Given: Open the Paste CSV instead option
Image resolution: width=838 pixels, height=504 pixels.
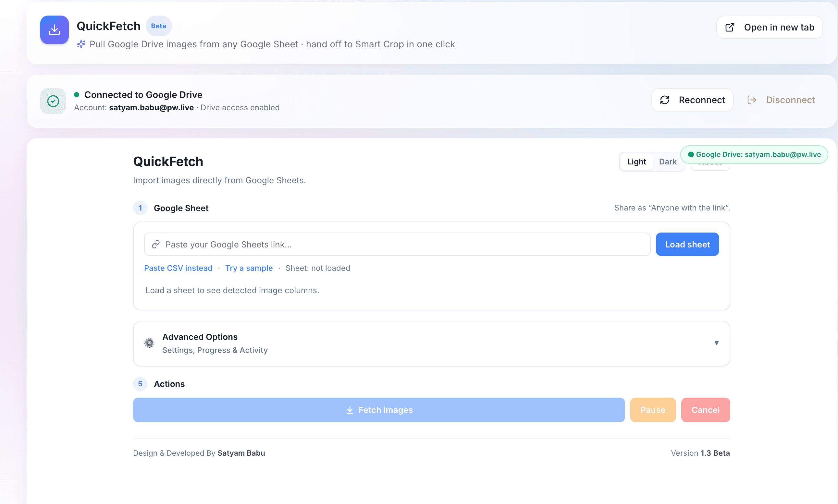Looking at the screenshot, I should 178,268.
